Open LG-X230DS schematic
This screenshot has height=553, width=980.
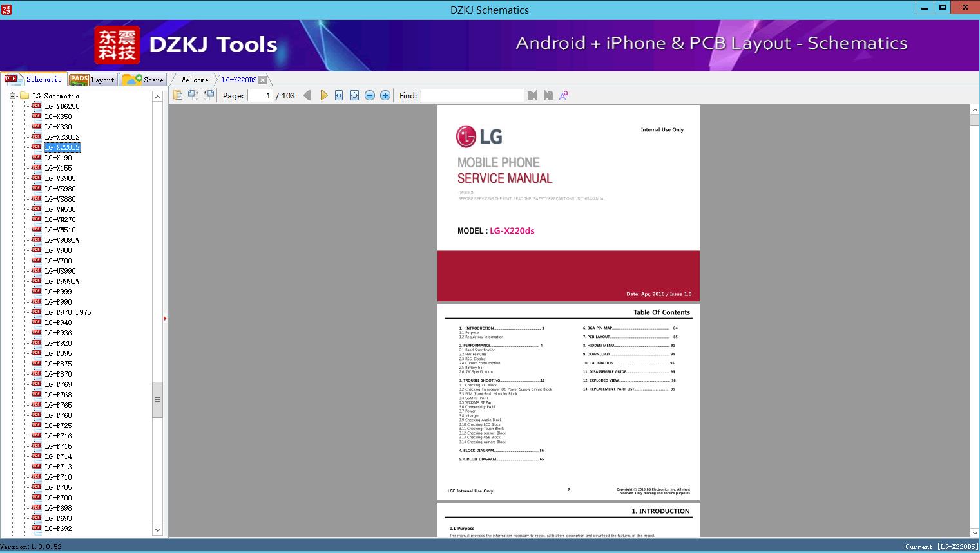(x=62, y=137)
